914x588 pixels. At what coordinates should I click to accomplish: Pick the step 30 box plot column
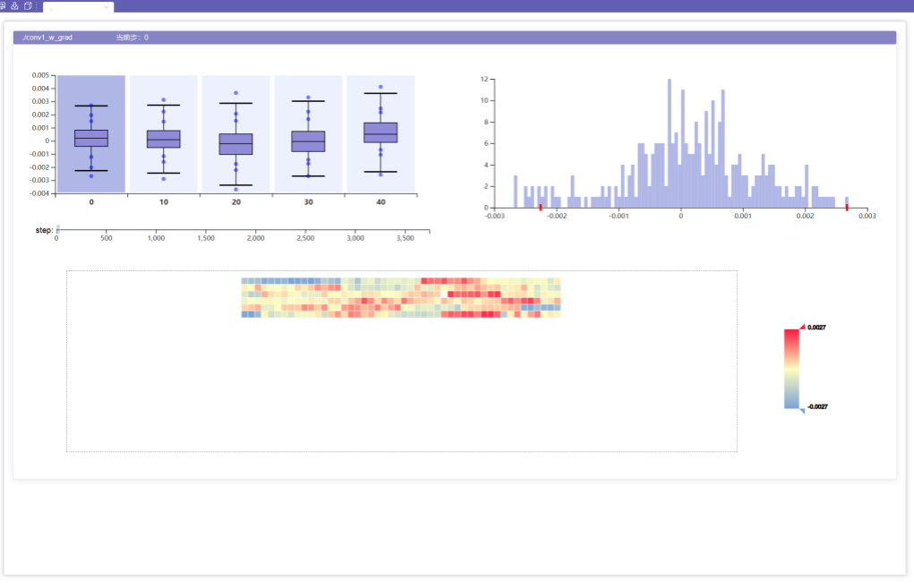click(x=308, y=134)
